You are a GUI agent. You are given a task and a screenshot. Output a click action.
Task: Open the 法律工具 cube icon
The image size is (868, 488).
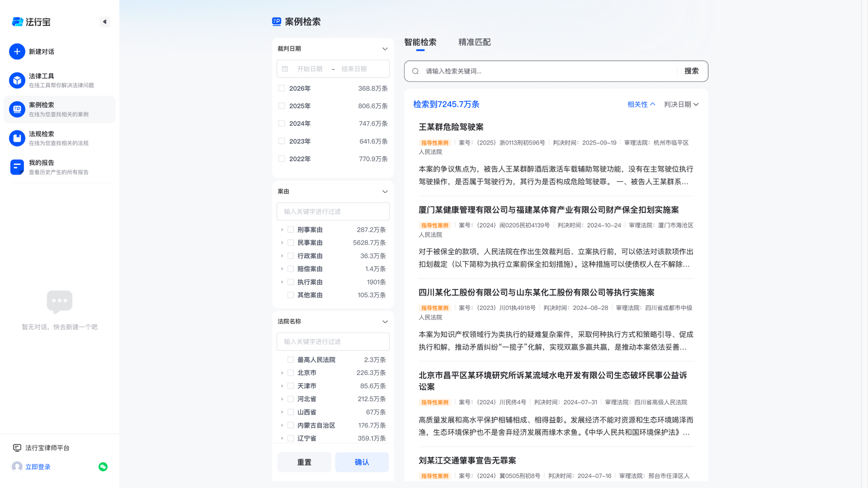[17, 80]
